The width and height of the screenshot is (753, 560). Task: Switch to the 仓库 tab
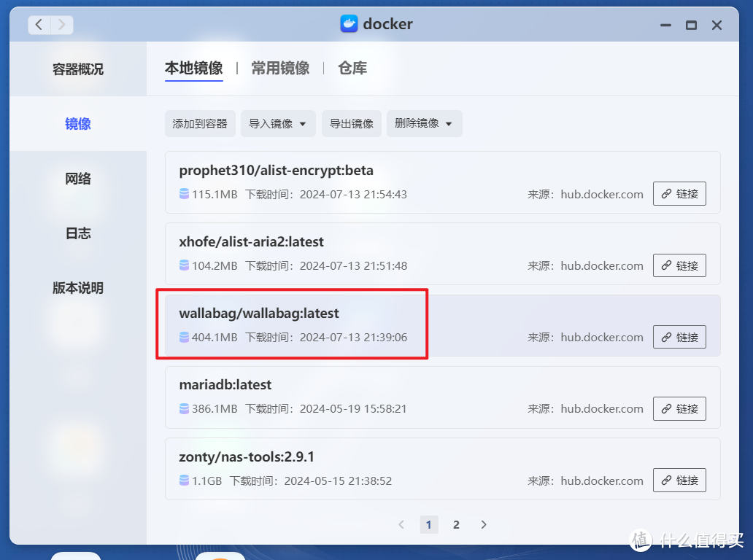tap(352, 68)
